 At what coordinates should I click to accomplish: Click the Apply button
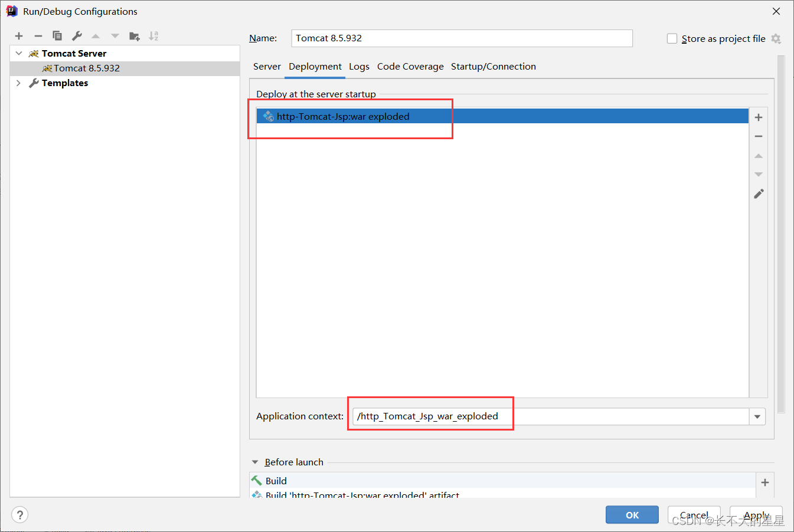pyautogui.click(x=756, y=515)
